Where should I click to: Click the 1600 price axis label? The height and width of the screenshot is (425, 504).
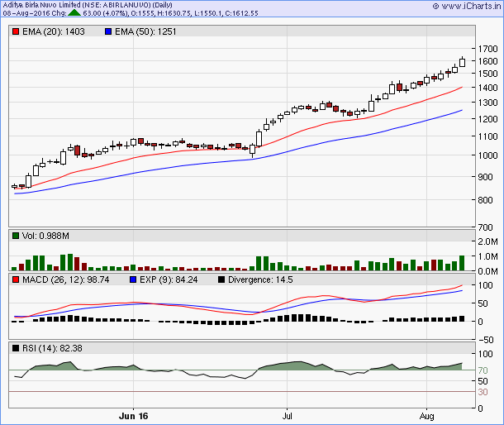[488, 61]
